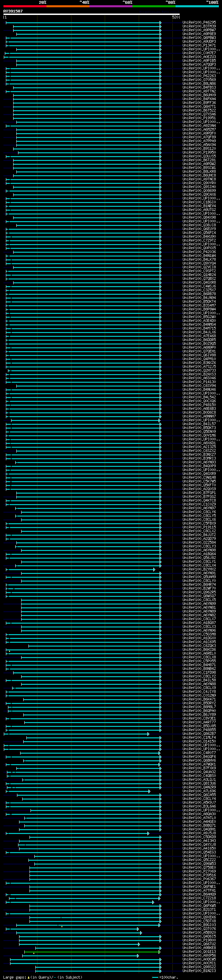Open hit UniRef100_P19950
This screenshot has width=222, height=980.
click(x=199, y=153)
